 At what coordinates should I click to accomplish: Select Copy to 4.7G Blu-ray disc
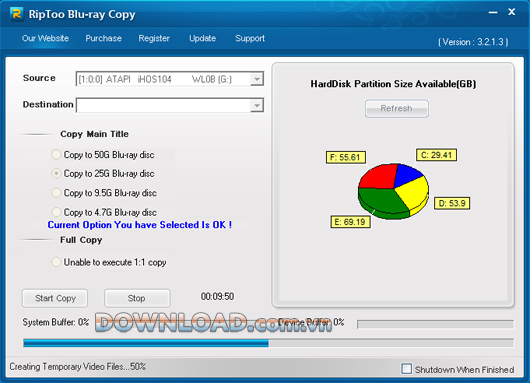pyautogui.click(x=56, y=212)
